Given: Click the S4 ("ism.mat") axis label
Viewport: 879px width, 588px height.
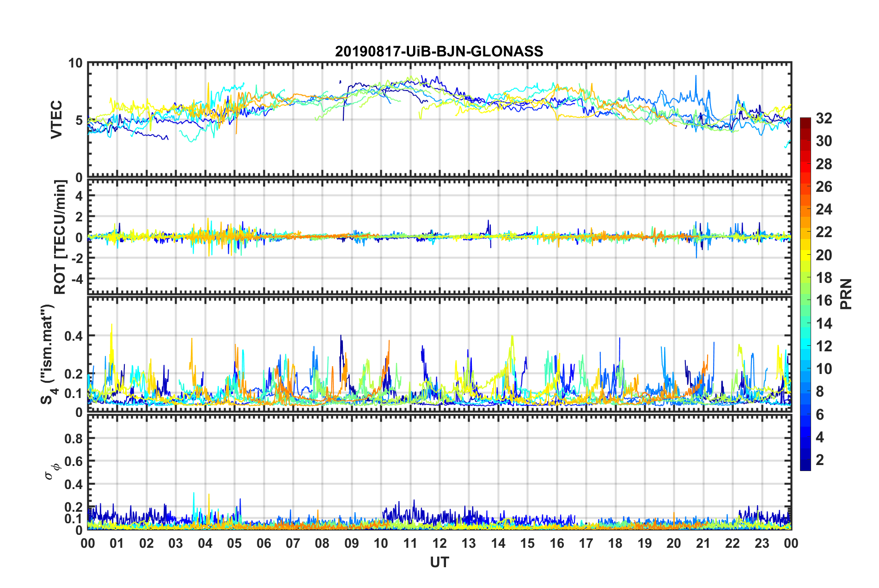Looking at the screenshot, I should [x=48, y=354].
